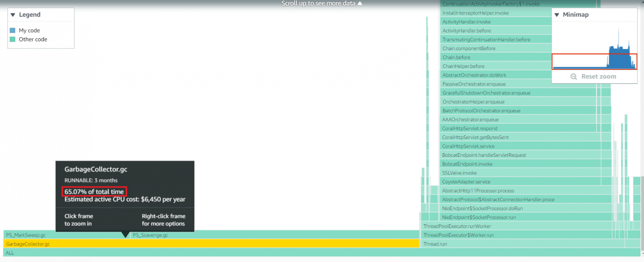Click the My code color swatch
The width and height of the screenshot is (644, 262).
[13, 31]
